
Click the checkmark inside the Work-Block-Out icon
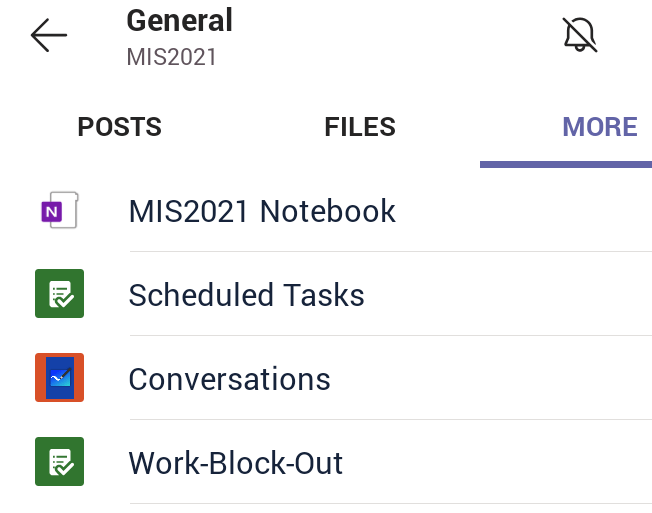61,464
